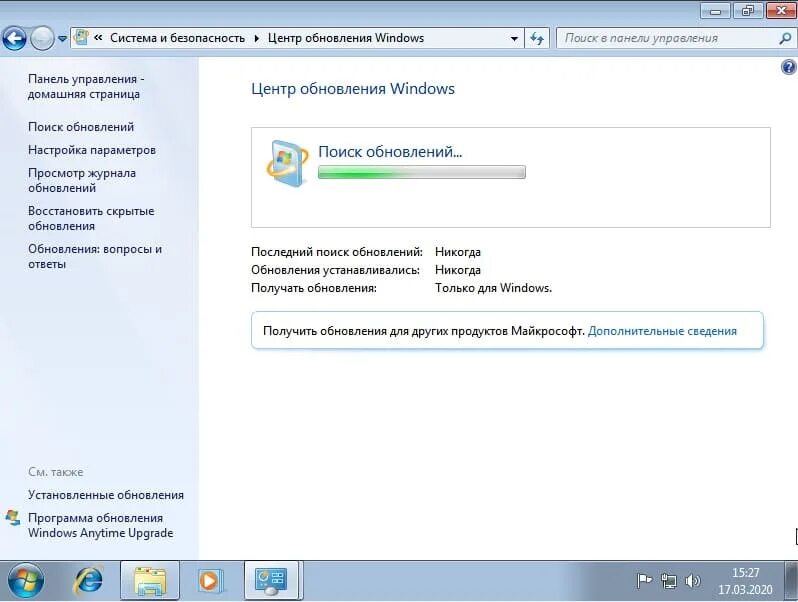Minimize the Windows Update window
The image size is (798, 602).
[x=716, y=11]
